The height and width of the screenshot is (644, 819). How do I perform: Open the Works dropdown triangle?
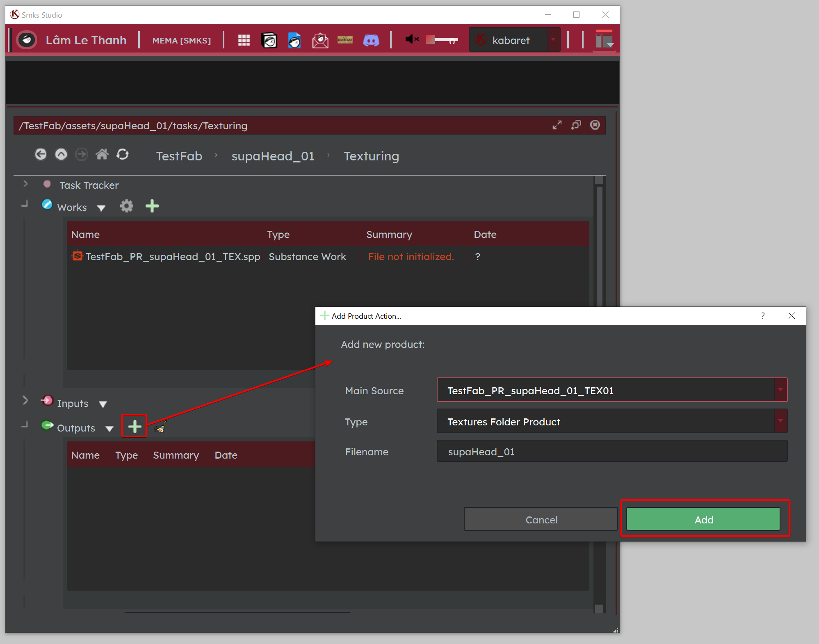pyautogui.click(x=101, y=208)
